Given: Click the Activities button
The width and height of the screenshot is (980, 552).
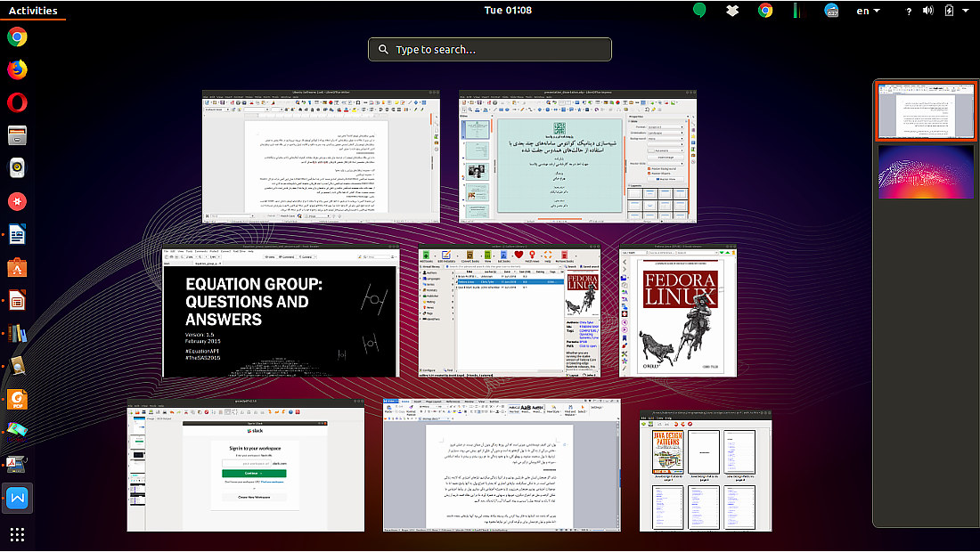Looking at the screenshot, I should 32,10.
